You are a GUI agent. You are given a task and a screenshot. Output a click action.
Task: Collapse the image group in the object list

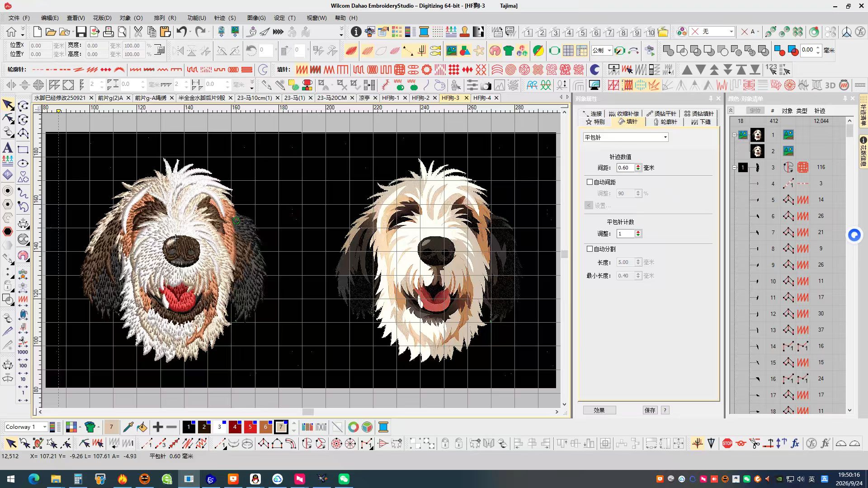(x=734, y=135)
